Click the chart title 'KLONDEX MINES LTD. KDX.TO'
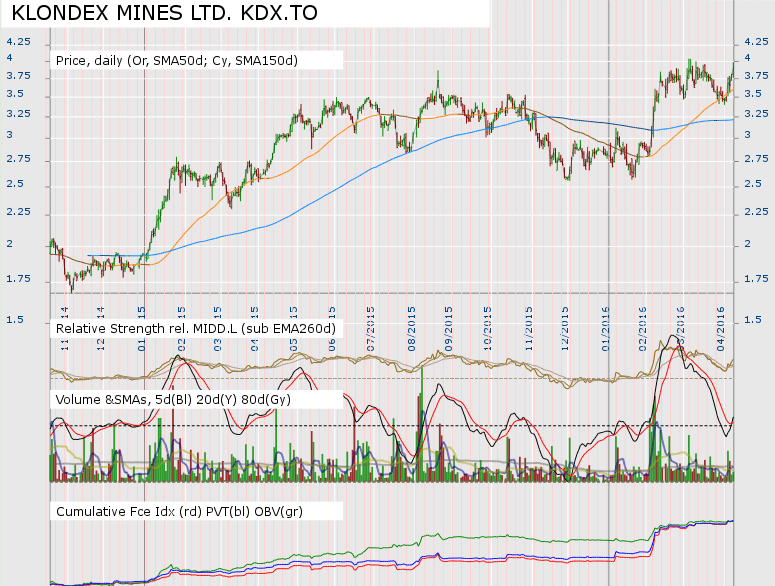Image resolution: width=775 pixels, height=586 pixels. tap(165, 13)
